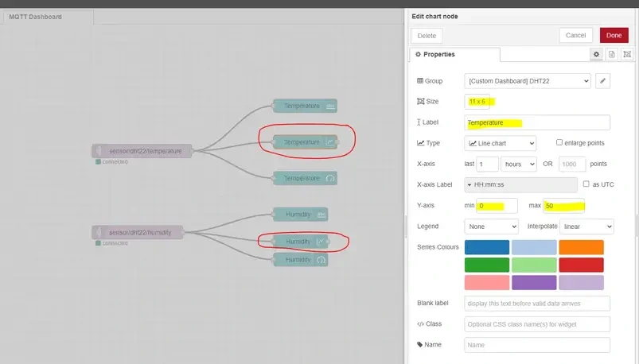Select the Humidity chart node
Viewport: 639px width, 364px height.
tap(300, 242)
